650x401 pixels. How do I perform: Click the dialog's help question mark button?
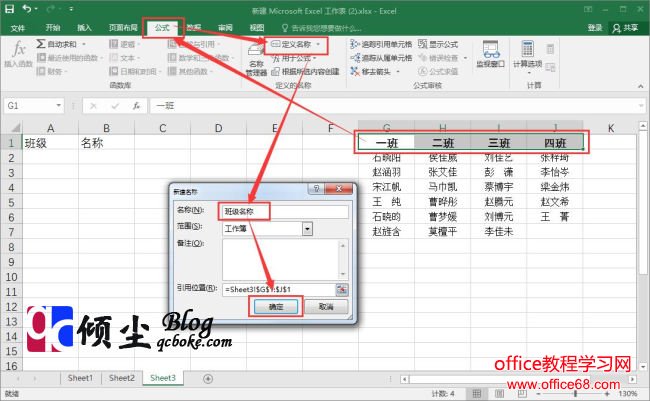[317, 189]
